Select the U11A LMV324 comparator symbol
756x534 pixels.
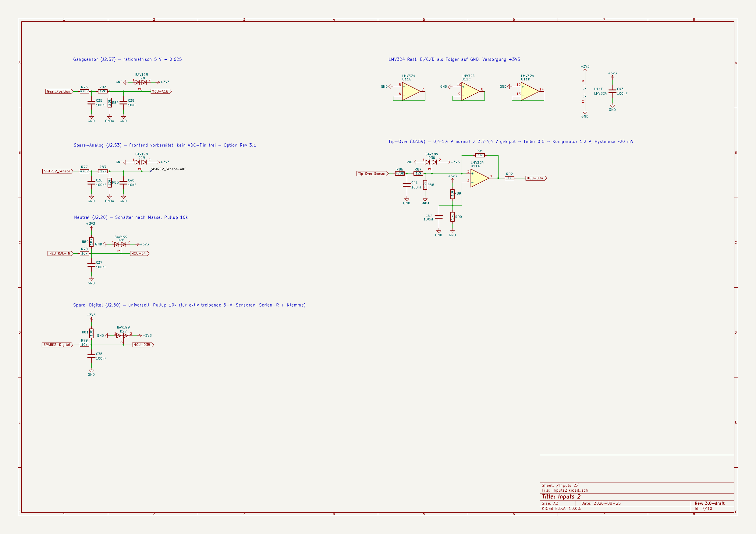[x=480, y=178]
